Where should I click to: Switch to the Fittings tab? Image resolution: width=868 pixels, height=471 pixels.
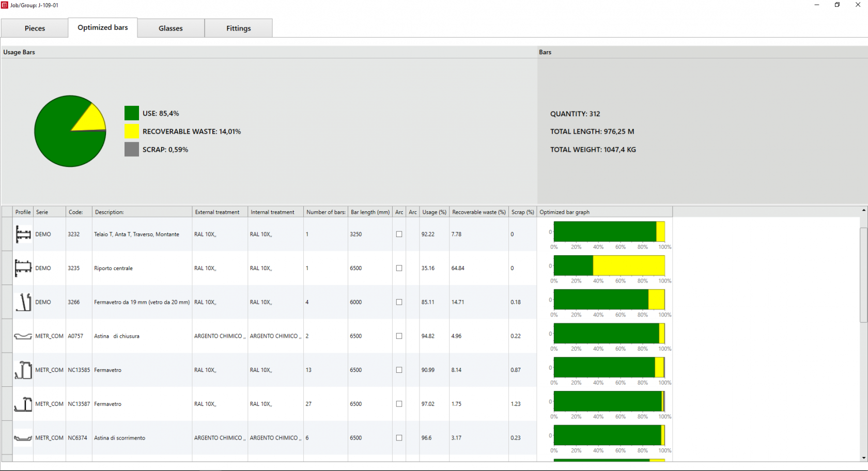pyautogui.click(x=238, y=28)
